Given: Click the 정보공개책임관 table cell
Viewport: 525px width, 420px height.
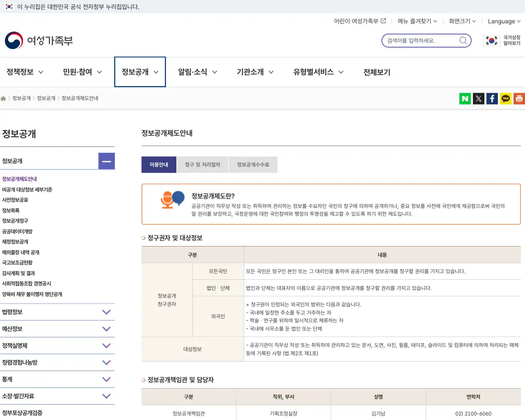Looking at the screenshot, I should (189, 413).
